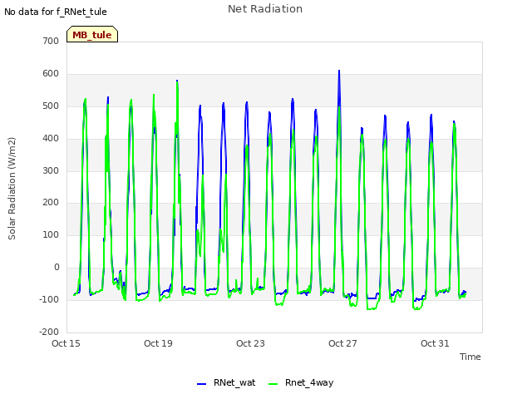Click the Oct 31 x-axis tick label
The image size is (532, 399).
point(435,343)
